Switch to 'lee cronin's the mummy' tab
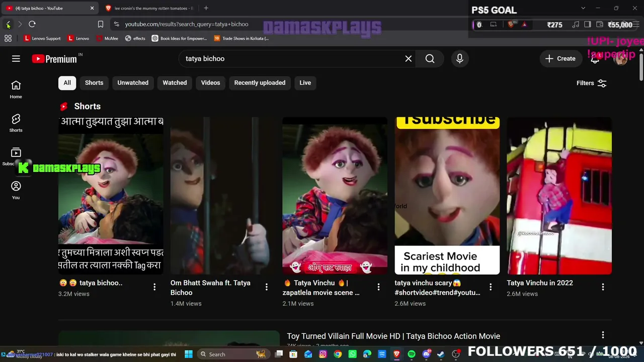This screenshot has width=644, height=362. (151, 8)
